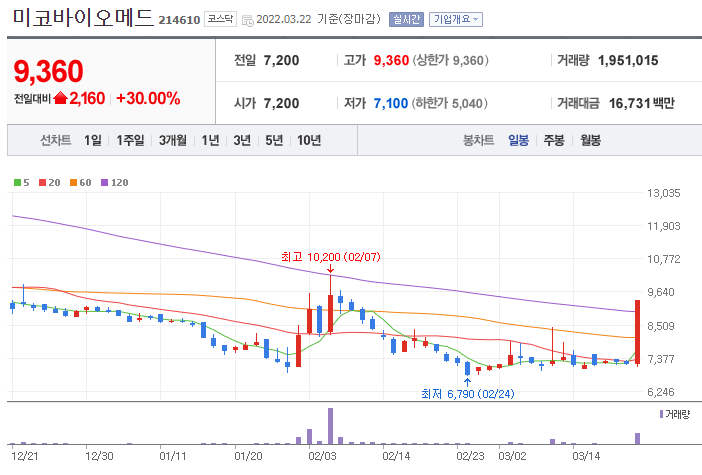Click the 02/03 date label on axis

[x=322, y=456]
